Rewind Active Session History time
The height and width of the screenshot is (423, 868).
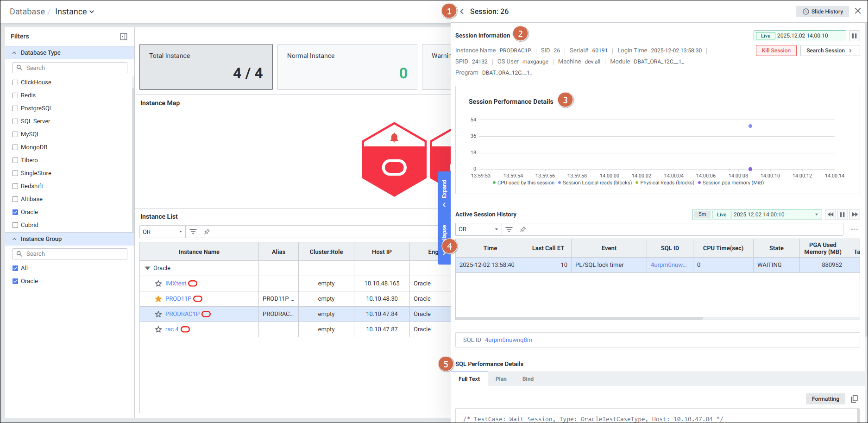830,215
